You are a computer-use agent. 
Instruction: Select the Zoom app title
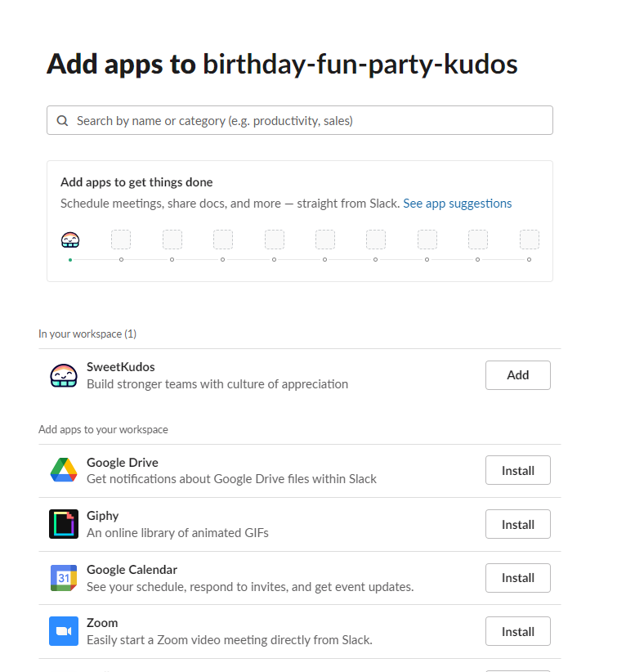click(x=102, y=623)
